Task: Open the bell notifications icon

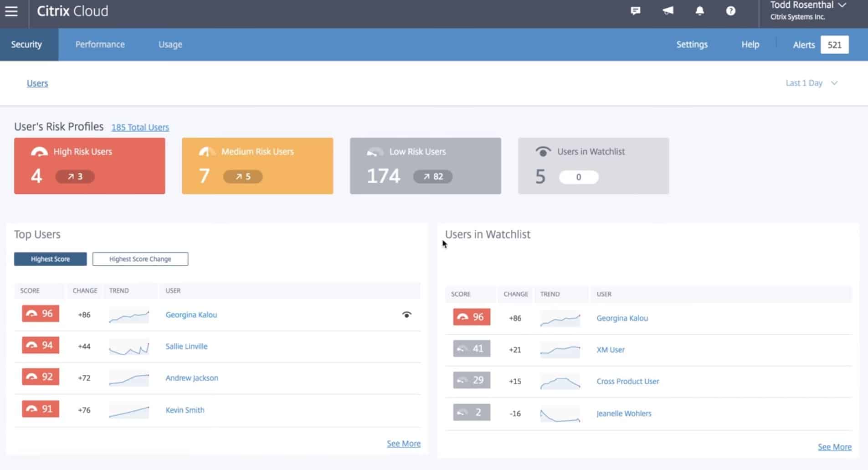Action: (700, 11)
